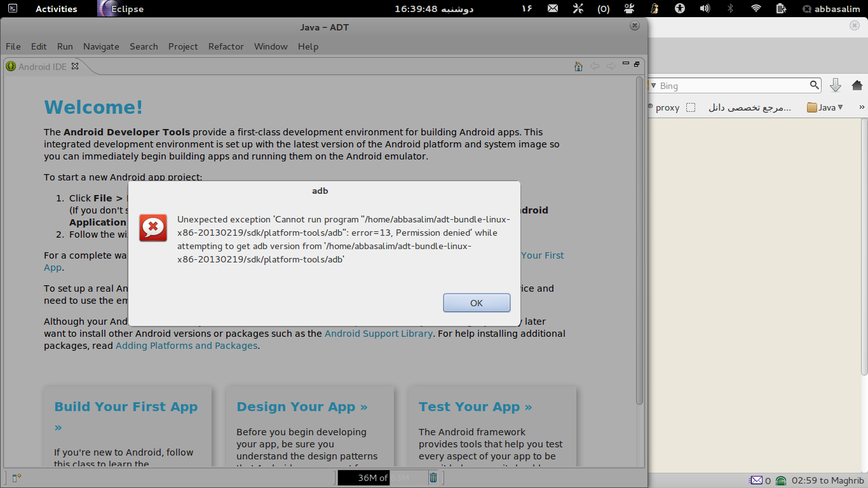Image resolution: width=868 pixels, height=488 pixels.
Task: Open the Wi-Fi network indicator
Action: point(756,9)
